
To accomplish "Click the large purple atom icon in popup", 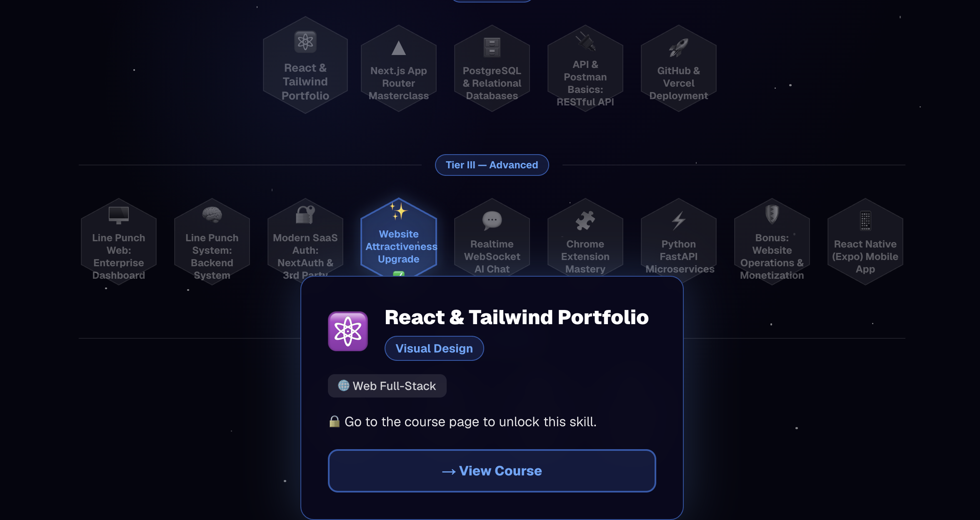I will pyautogui.click(x=348, y=331).
